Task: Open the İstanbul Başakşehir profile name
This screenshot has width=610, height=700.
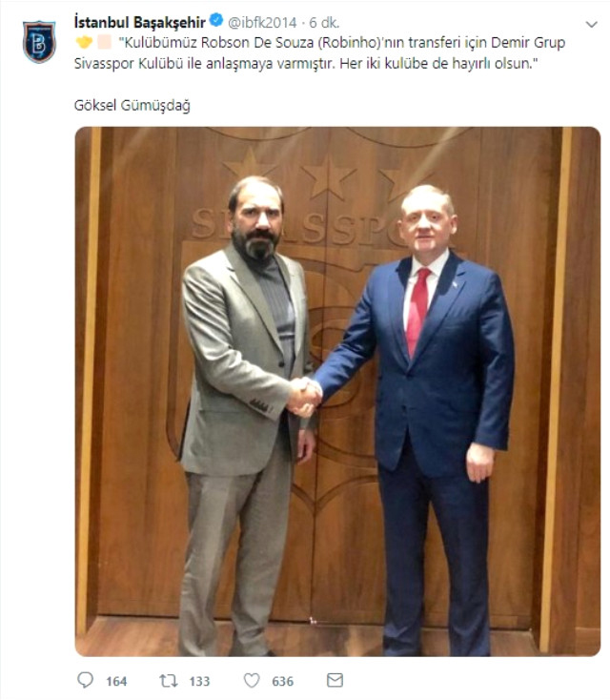Action: click(140, 22)
